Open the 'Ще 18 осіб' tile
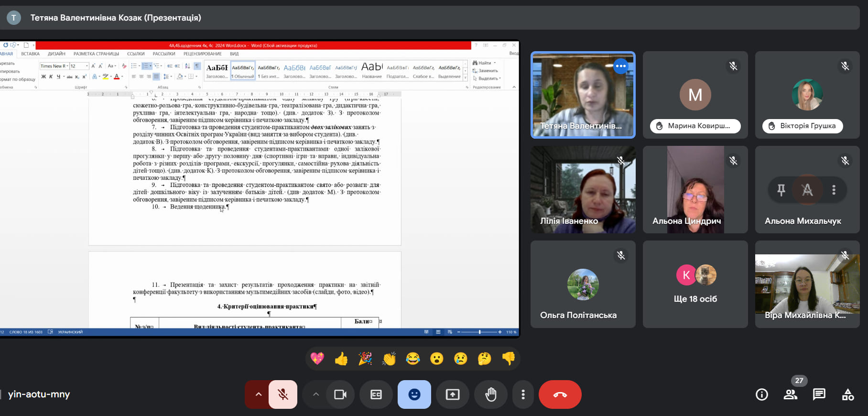868x416 pixels. tap(695, 284)
